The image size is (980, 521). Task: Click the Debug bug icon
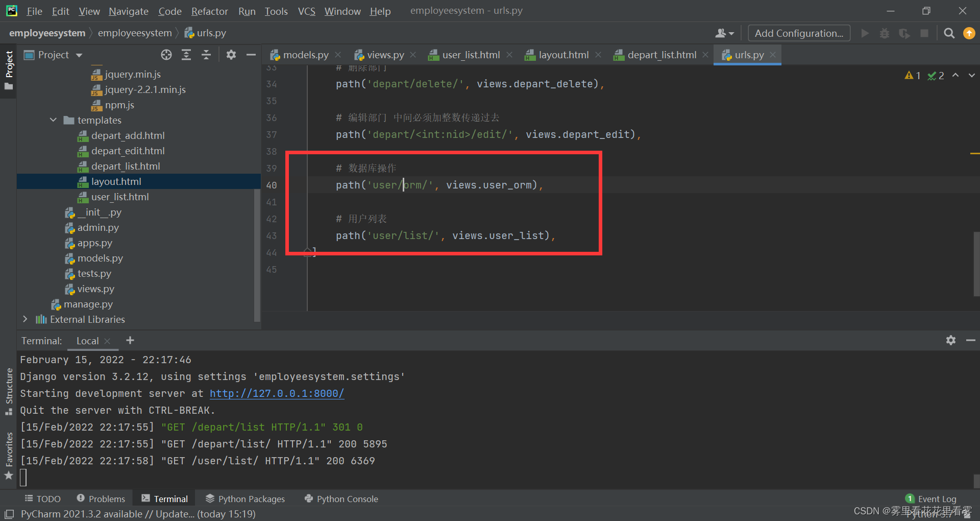tap(885, 33)
